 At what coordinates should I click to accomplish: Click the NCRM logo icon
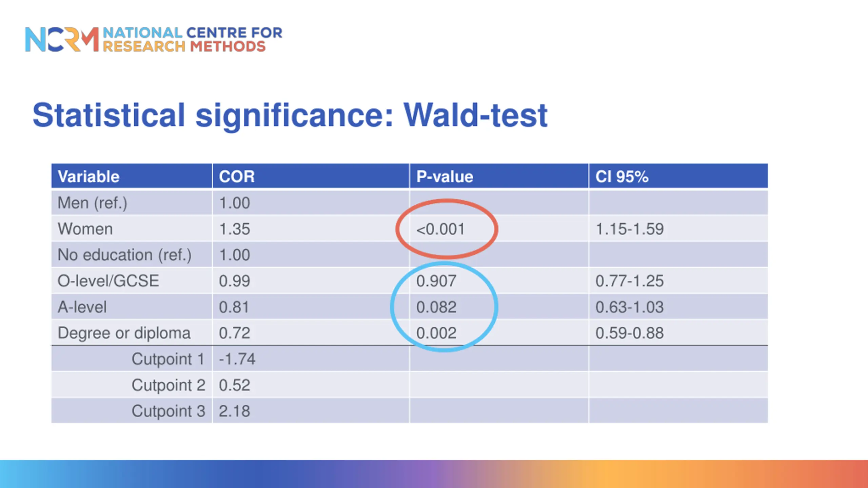click(62, 39)
